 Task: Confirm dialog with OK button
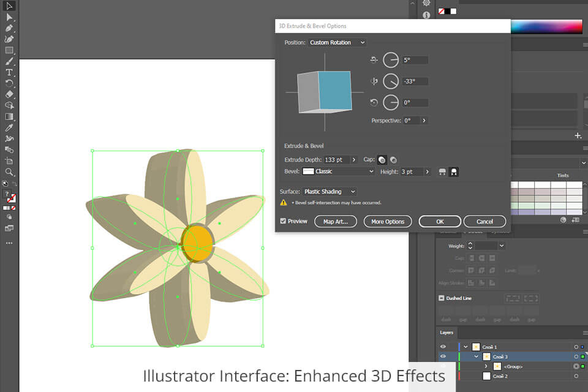[x=440, y=222]
